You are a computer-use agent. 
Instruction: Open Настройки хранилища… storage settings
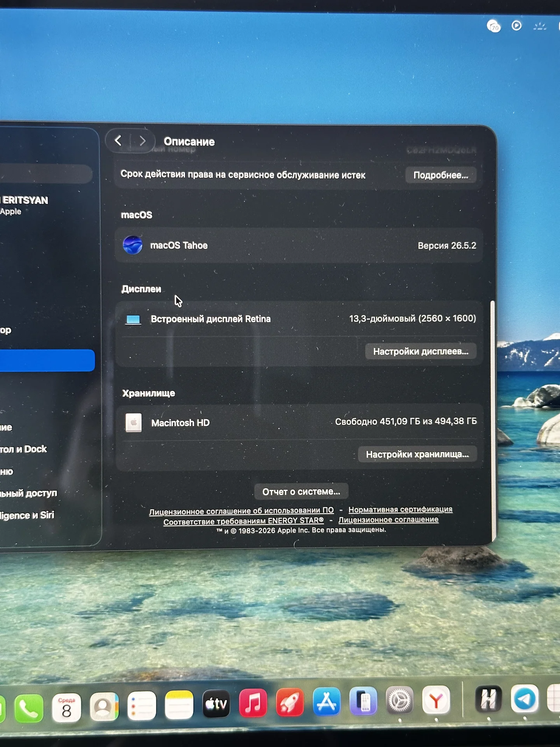pyautogui.click(x=417, y=454)
